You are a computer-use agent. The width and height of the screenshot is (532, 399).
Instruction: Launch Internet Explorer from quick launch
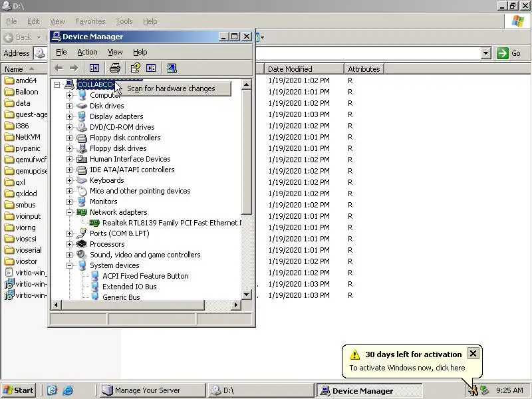(68, 390)
